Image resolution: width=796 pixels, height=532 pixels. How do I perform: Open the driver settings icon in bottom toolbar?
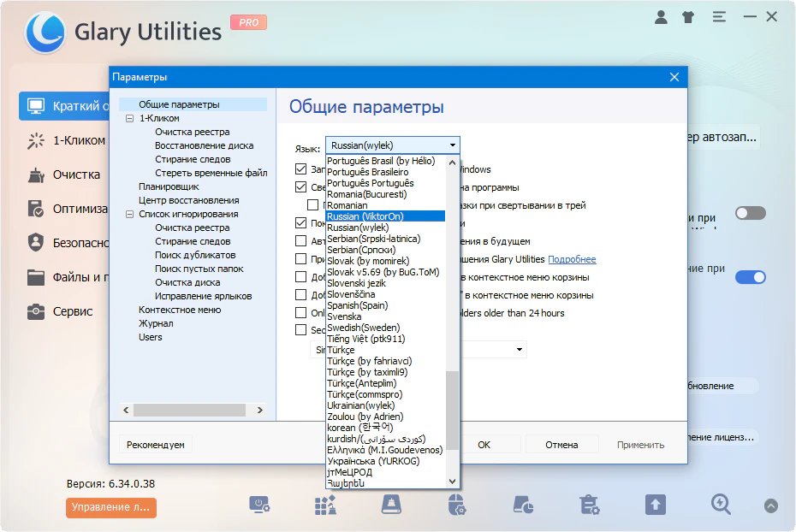pos(456,506)
